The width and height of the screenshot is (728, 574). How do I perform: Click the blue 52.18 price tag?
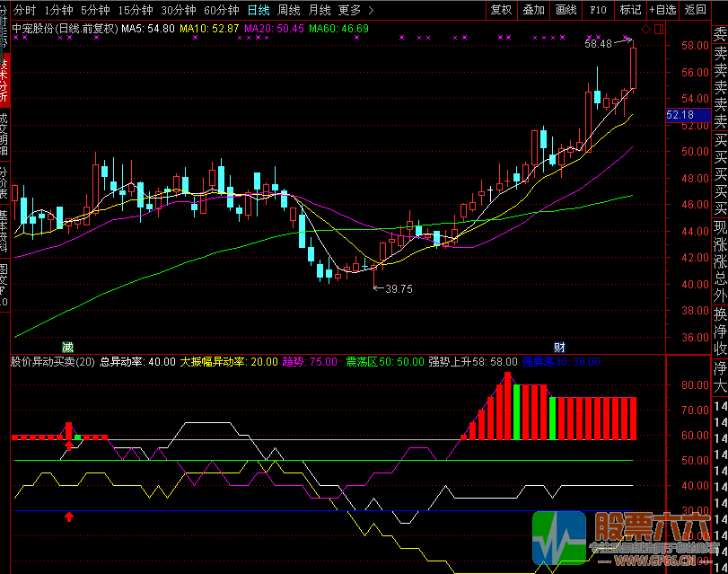click(x=689, y=115)
